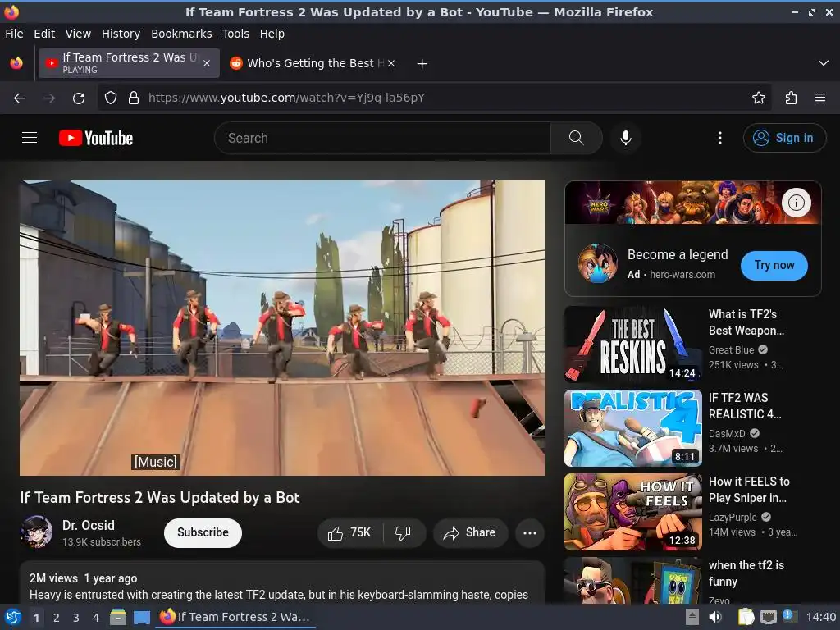Close the Team Fortress 2 tab
The width and height of the screenshot is (840, 630).
click(x=207, y=63)
